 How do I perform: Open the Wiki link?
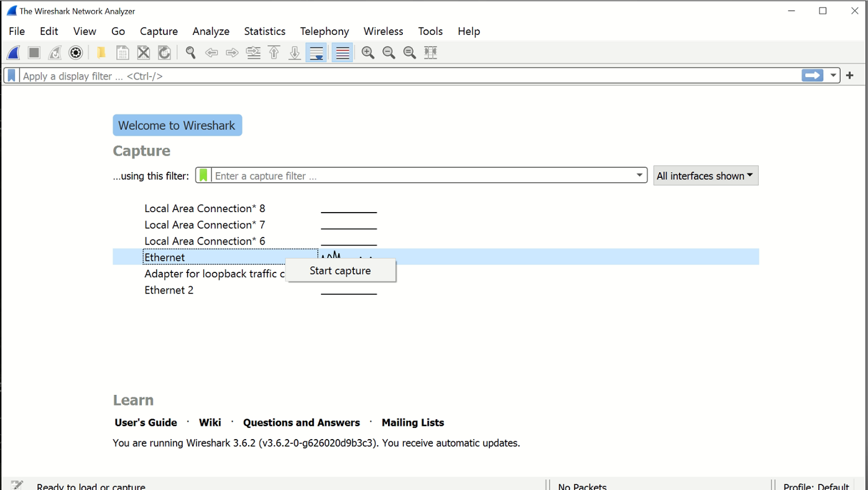[x=210, y=422]
